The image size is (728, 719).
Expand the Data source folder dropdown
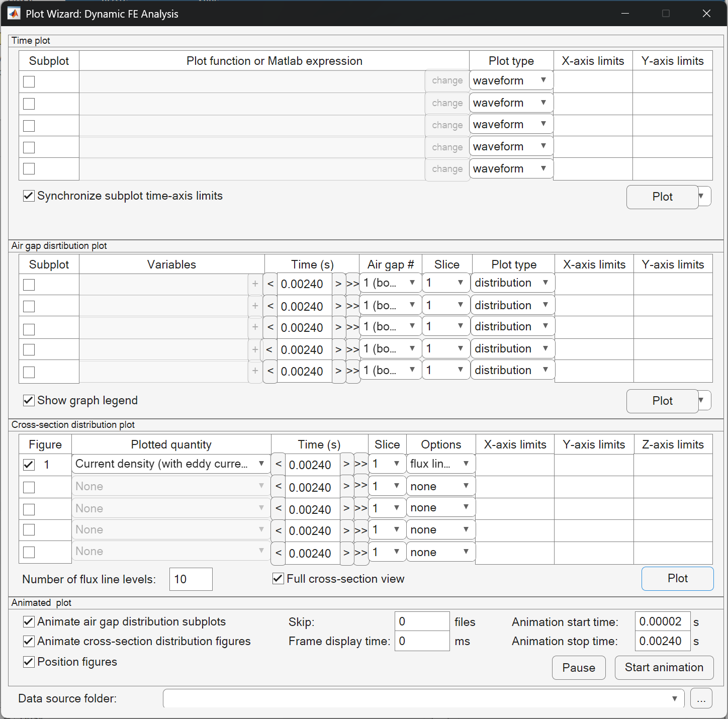pos(423,698)
